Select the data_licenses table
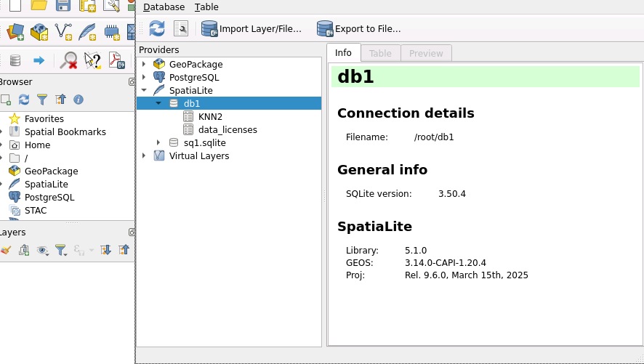The image size is (644, 364). coord(228,130)
